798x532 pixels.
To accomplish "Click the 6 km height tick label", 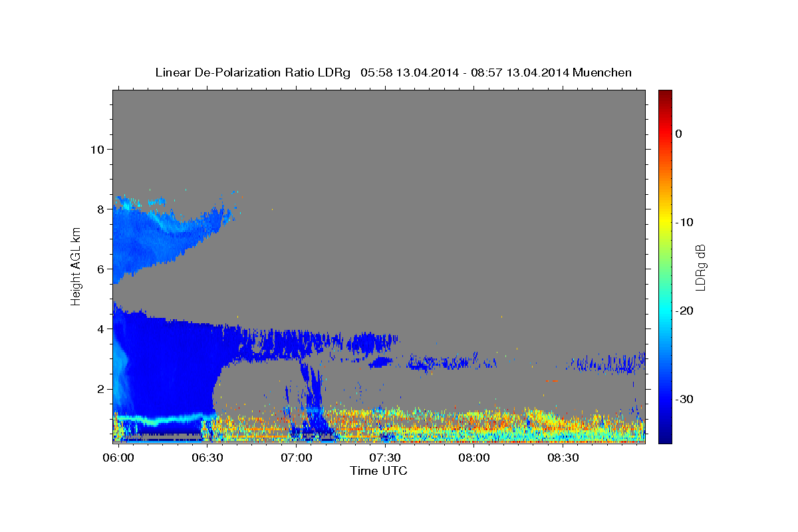I will point(100,269).
